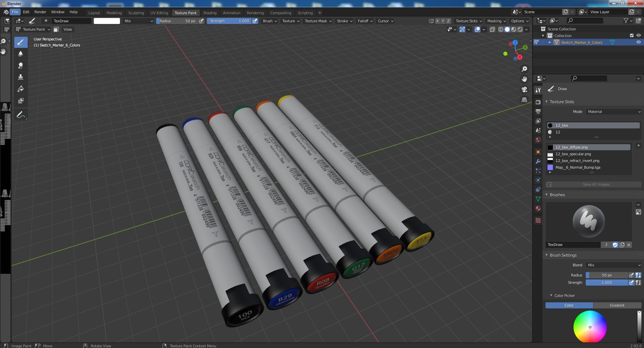This screenshot has height=348, width=644.
Task: Open the View menu in viewport header
Action: [x=68, y=30]
